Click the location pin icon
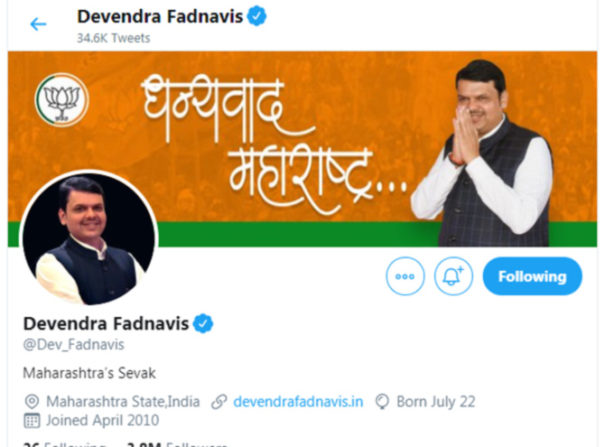The height and width of the screenshot is (447, 605). [32, 401]
